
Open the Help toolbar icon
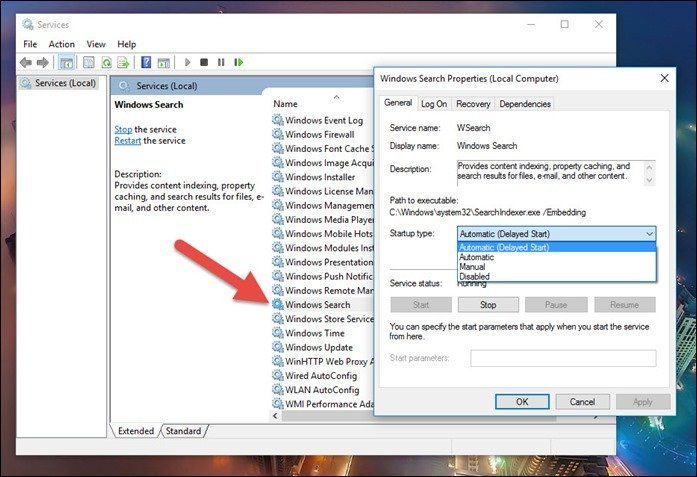pyautogui.click(x=146, y=62)
